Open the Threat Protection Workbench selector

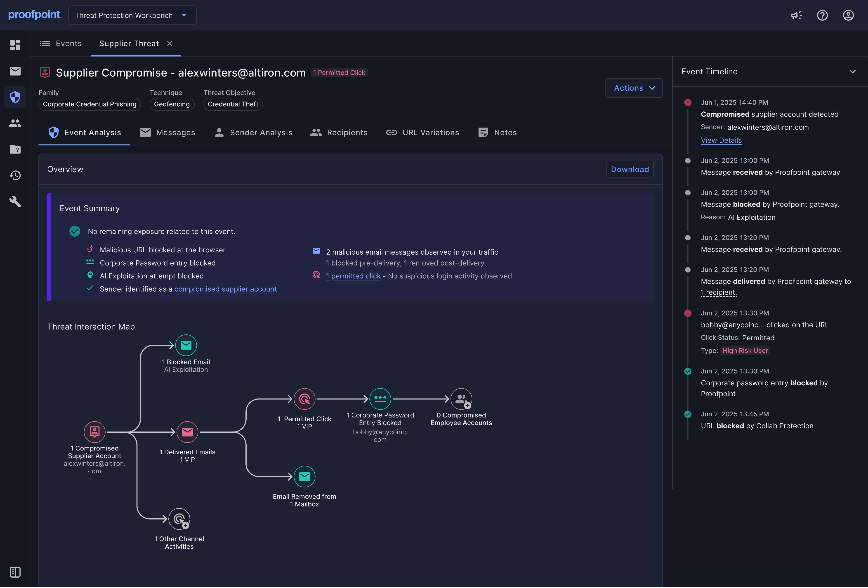(x=132, y=15)
